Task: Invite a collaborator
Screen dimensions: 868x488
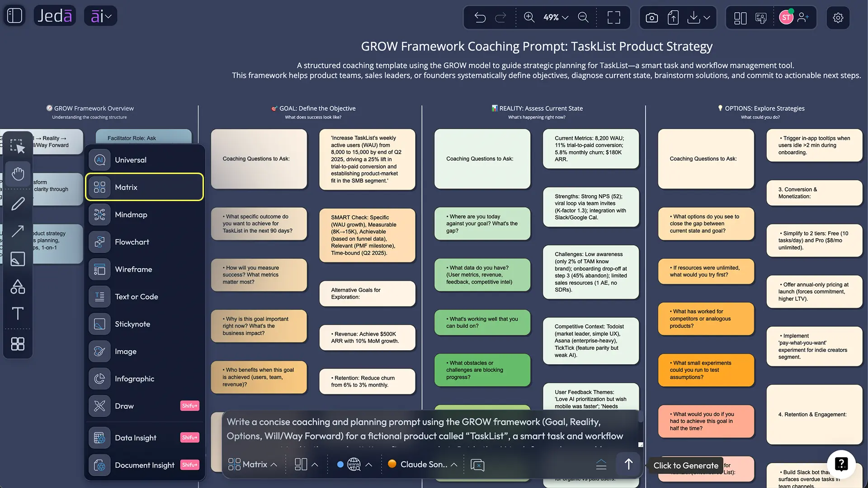Action: click(803, 18)
